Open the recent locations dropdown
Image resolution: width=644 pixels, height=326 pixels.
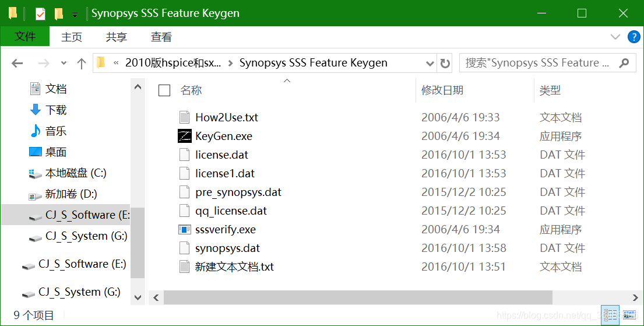click(x=64, y=64)
